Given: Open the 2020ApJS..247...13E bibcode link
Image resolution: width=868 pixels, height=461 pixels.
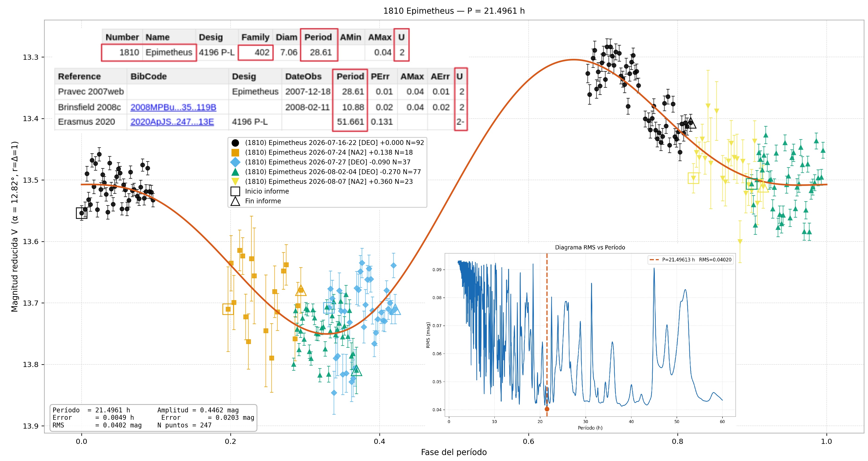Looking at the screenshot, I should pos(172,122).
